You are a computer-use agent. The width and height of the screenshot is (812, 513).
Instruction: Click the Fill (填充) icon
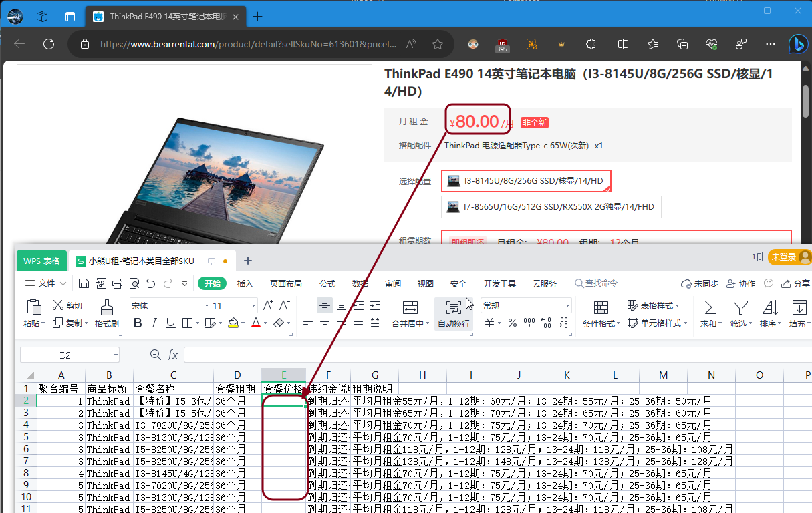tap(799, 314)
